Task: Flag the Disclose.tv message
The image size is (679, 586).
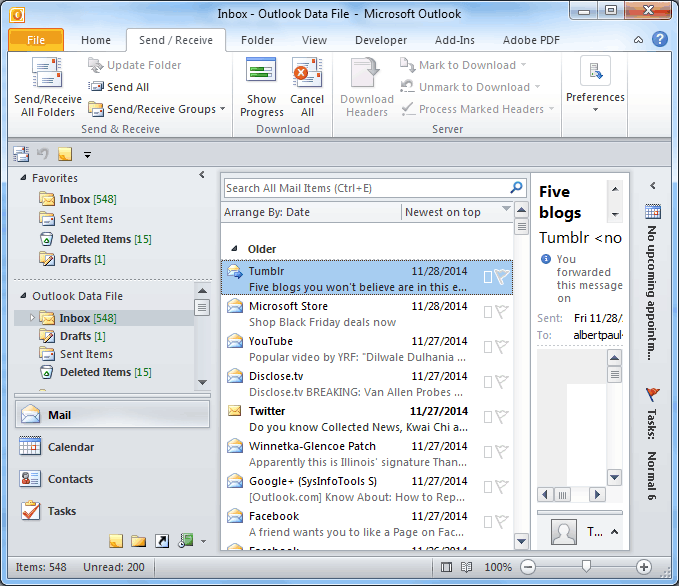Action: tap(502, 382)
